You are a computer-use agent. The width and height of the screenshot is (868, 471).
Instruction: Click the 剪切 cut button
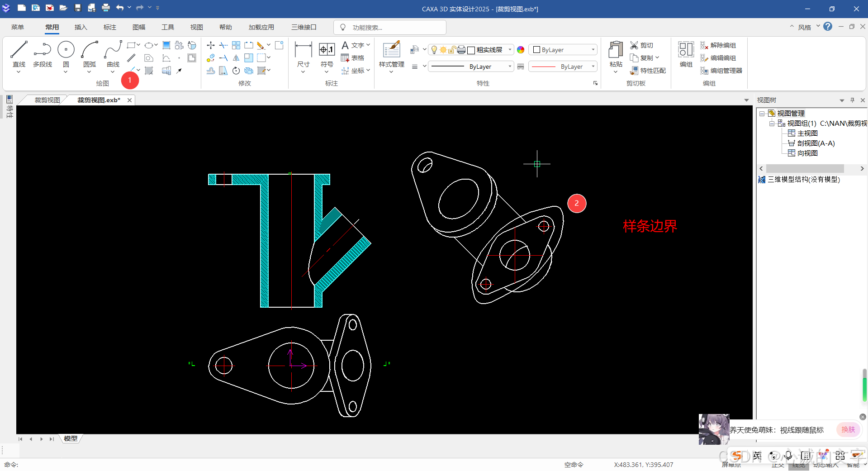[641, 45]
